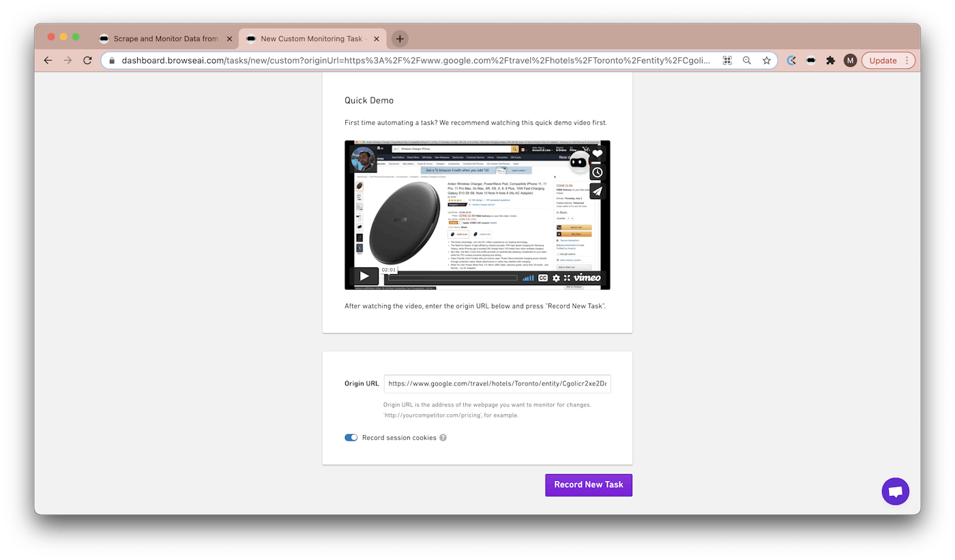Click the Record session cookies label
Viewport: 955px width, 560px height.
tap(399, 438)
